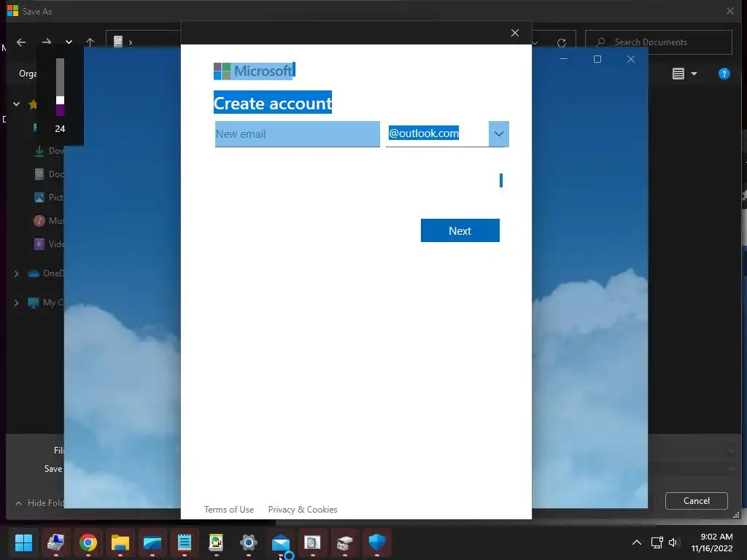Viewport: 747px width, 560px height.
Task: Collapse the Quick access tree section
Action: 16,104
